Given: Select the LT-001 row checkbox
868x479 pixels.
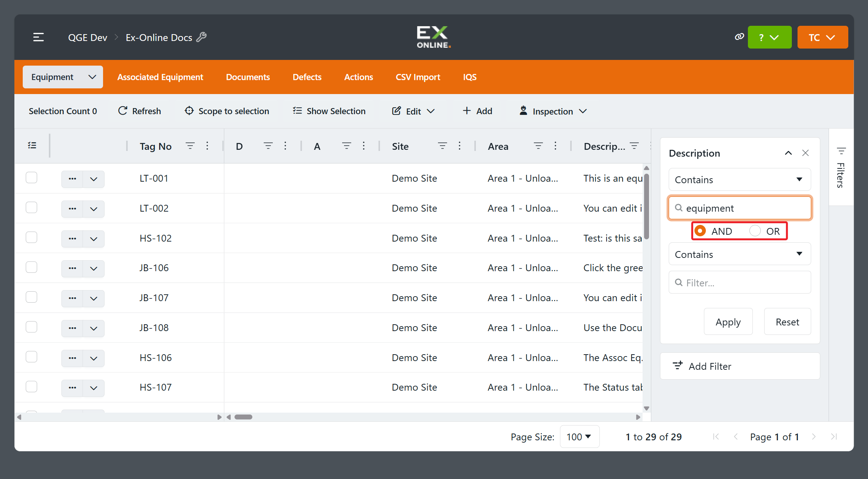Looking at the screenshot, I should [31, 177].
